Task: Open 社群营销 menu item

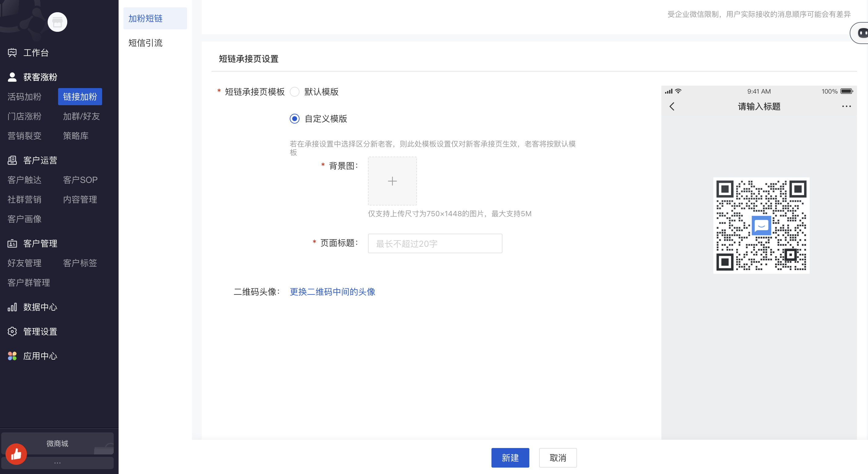Action: coord(24,200)
